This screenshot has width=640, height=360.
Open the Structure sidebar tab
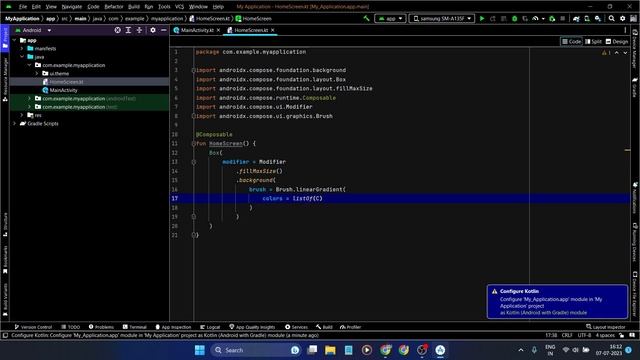point(5,224)
